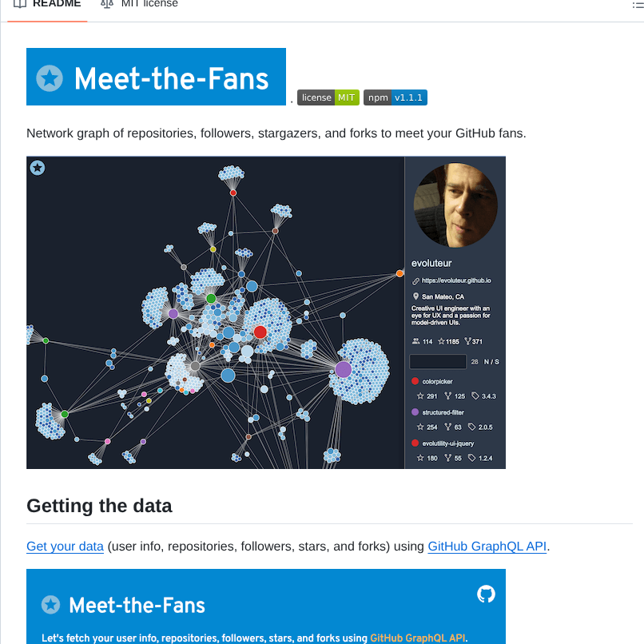Click the fork icon next to 371

[x=467, y=341]
